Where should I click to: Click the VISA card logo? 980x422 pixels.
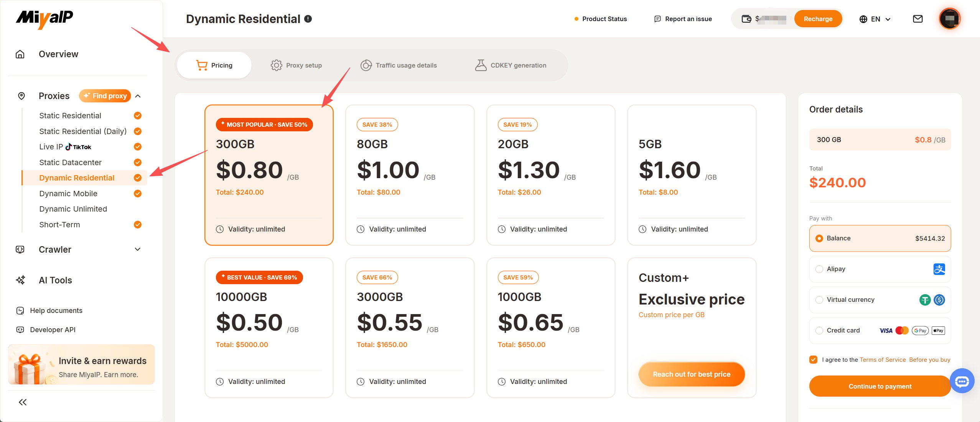point(886,331)
